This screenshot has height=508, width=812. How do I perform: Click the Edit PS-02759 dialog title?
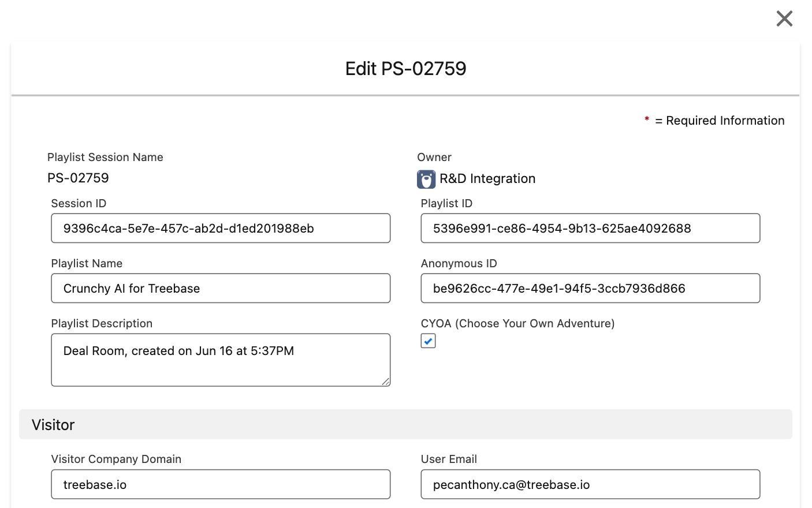point(405,68)
